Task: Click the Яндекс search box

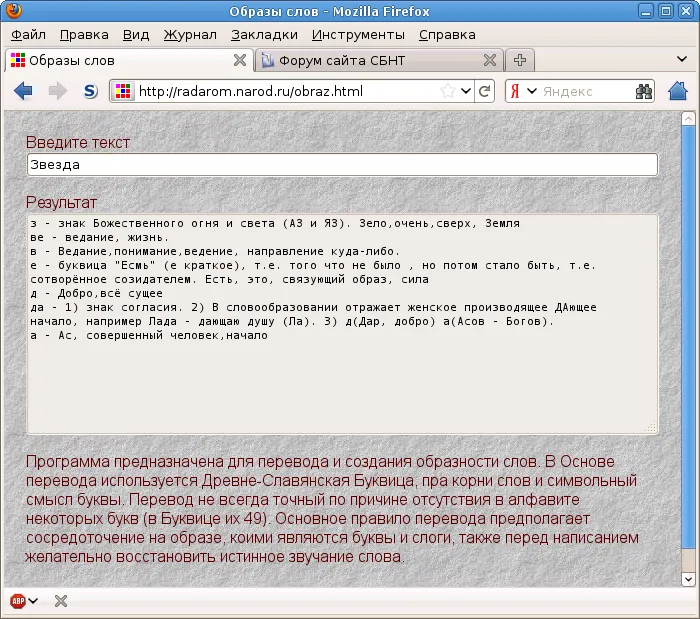Action: click(585, 92)
